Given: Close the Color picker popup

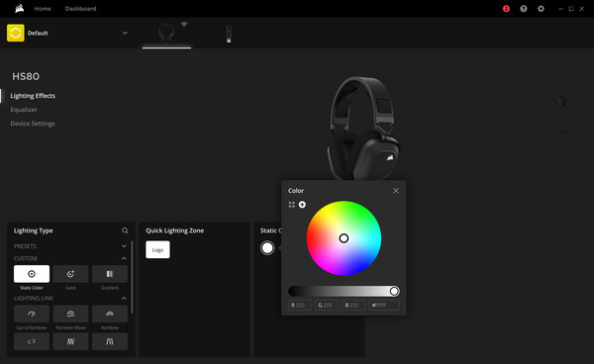Looking at the screenshot, I should (396, 191).
